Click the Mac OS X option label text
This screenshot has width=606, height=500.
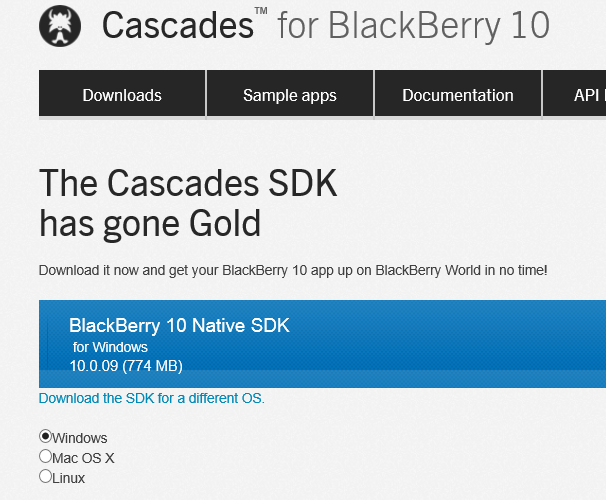[83, 458]
